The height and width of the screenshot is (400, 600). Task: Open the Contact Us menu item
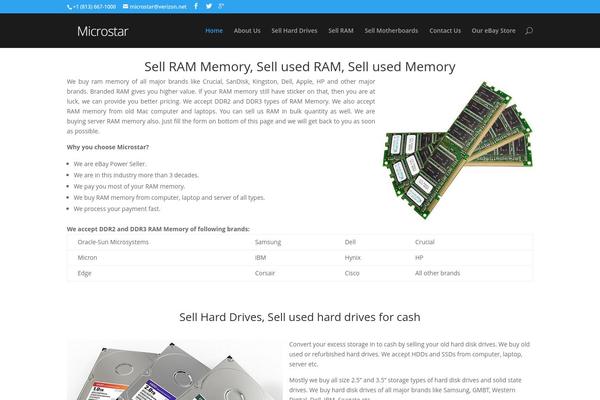point(445,31)
